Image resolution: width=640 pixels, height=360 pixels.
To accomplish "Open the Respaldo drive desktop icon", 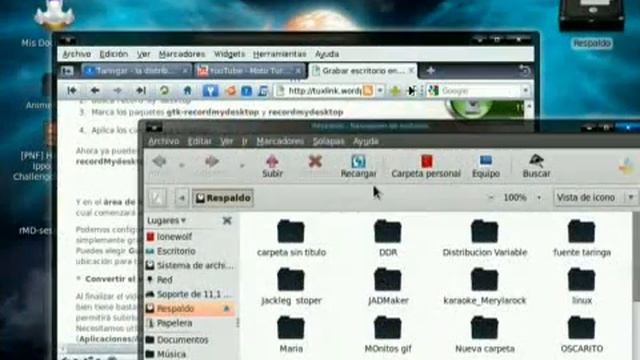I will click(x=592, y=24).
